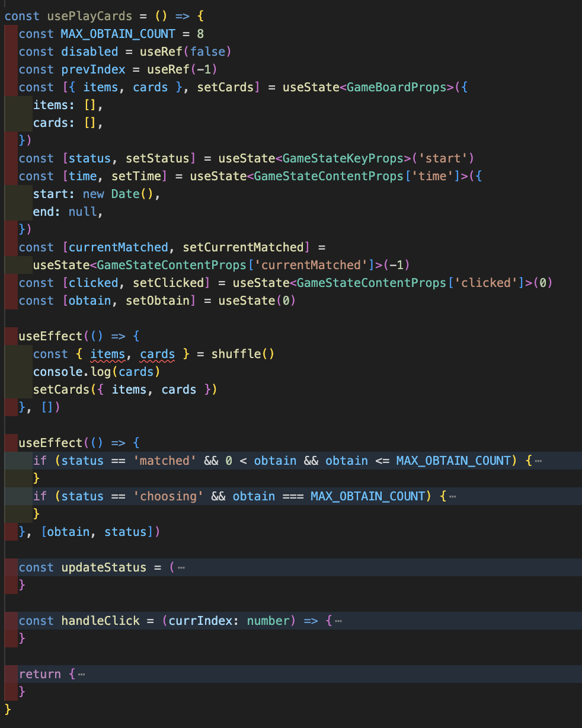
Task: Expand the folded 'matched' if block ellipsis
Action: click(538, 461)
